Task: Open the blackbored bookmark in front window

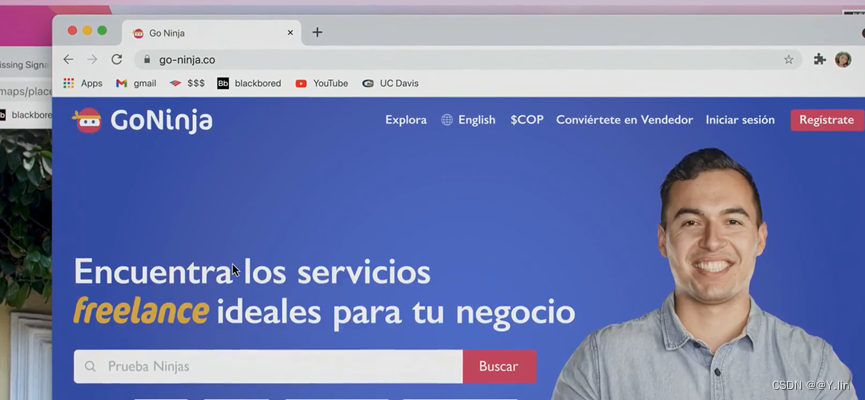Action: (249, 83)
